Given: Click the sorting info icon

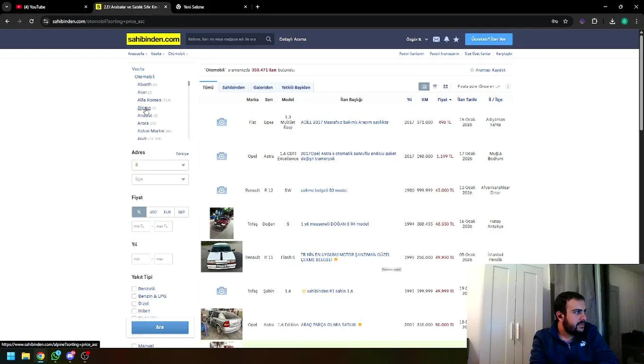Looking at the screenshot, I should pyautogui.click(x=508, y=86).
